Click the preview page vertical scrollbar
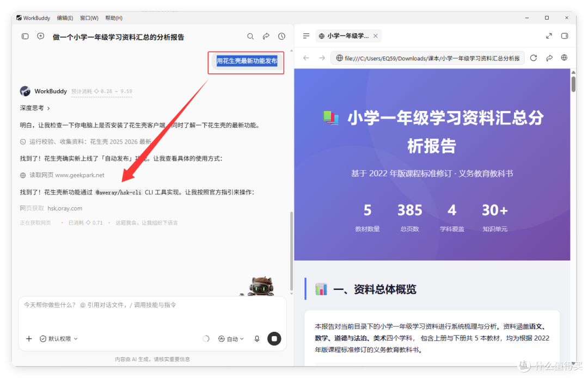 pos(573,84)
